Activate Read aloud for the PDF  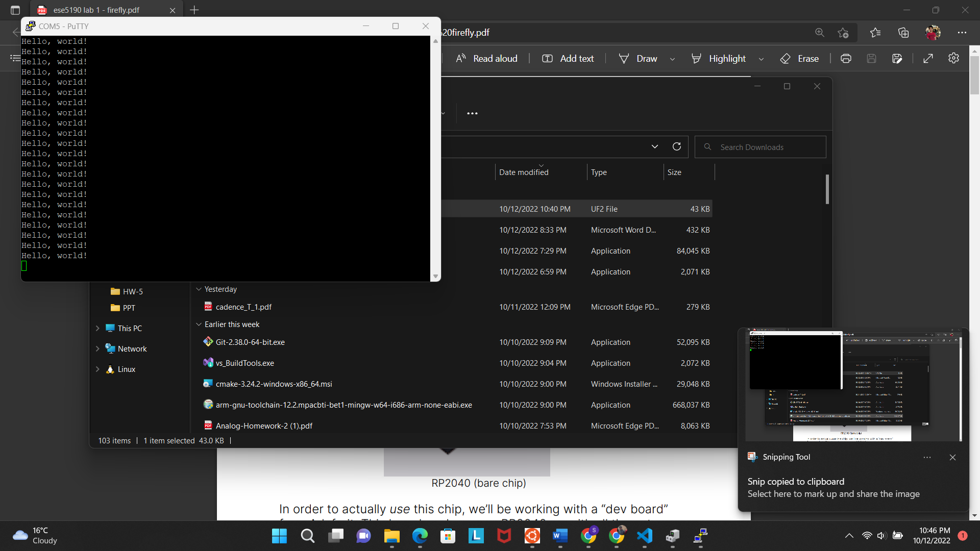point(486,58)
